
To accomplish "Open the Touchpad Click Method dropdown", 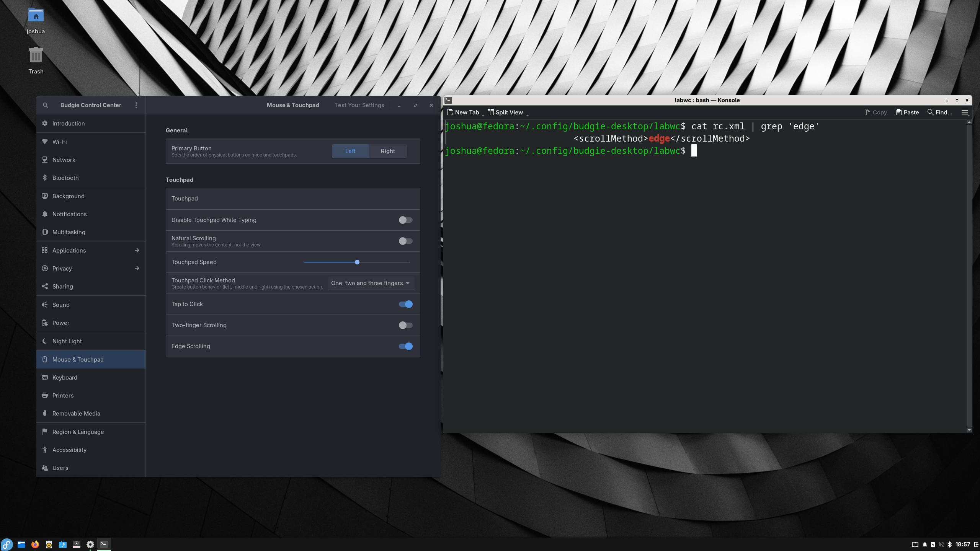I will coord(370,283).
